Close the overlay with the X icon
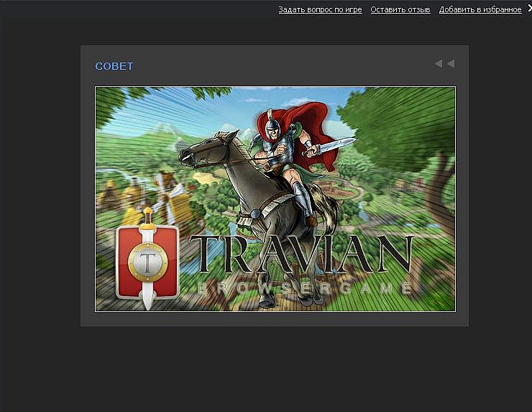Image resolution: width=532 pixels, height=412 pixels. pos(530,9)
